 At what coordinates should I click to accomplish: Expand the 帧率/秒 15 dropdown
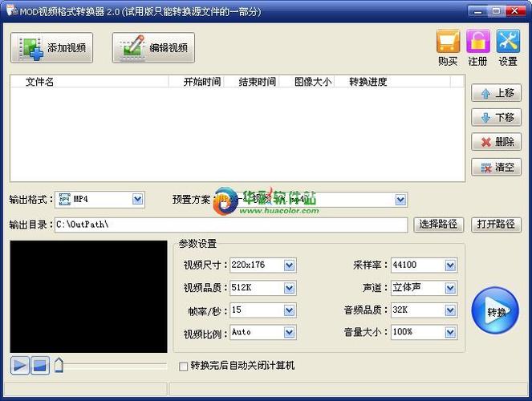click(x=290, y=310)
